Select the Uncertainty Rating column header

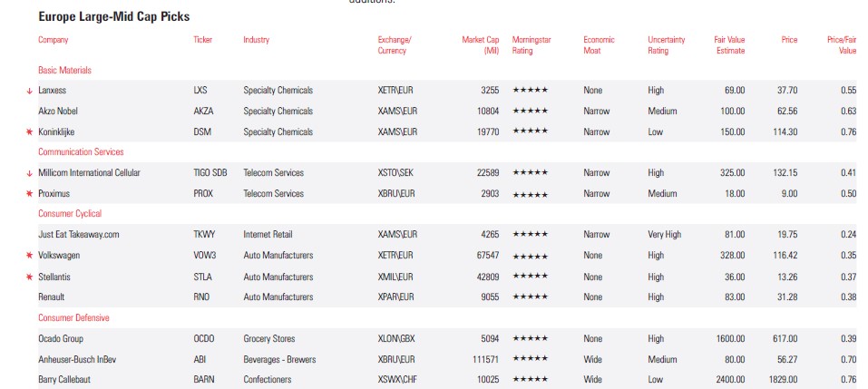(666, 45)
